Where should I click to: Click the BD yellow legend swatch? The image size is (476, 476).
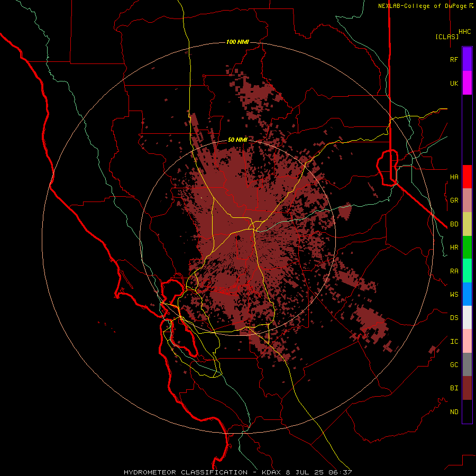click(467, 224)
